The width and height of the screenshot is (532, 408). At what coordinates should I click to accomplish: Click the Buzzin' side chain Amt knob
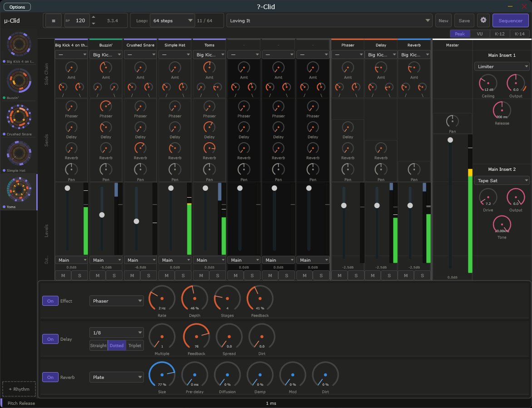click(106, 68)
